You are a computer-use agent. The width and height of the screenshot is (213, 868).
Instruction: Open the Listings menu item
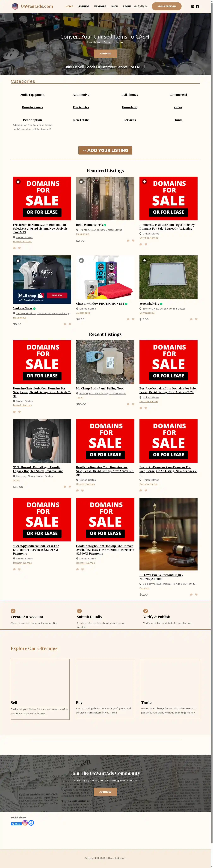point(84,6)
